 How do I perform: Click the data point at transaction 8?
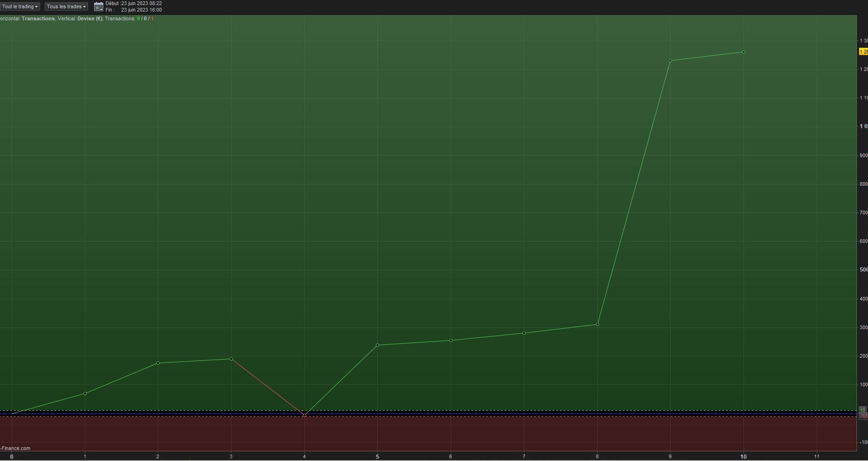(597, 324)
